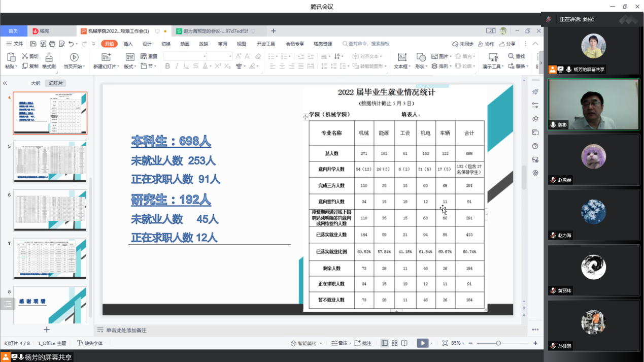Toggle italic formatting
Image resolution: width=644 pixels, height=362 pixels.
click(x=176, y=67)
